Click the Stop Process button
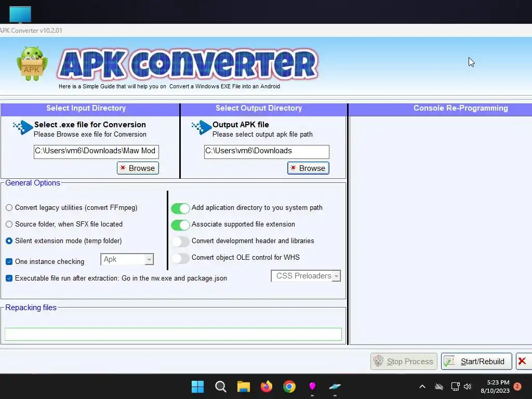The height and width of the screenshot is (399, 532). (x=404, y=362)
